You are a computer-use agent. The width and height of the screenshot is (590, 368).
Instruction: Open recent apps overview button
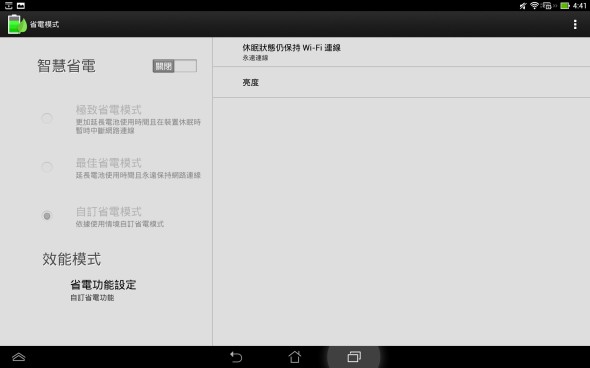[x=354, y=357]
